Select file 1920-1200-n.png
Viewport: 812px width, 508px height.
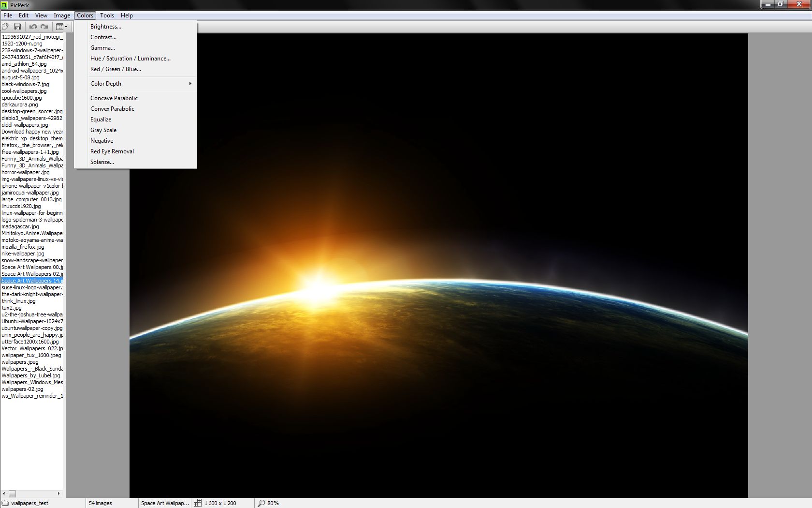coord(22,44)
